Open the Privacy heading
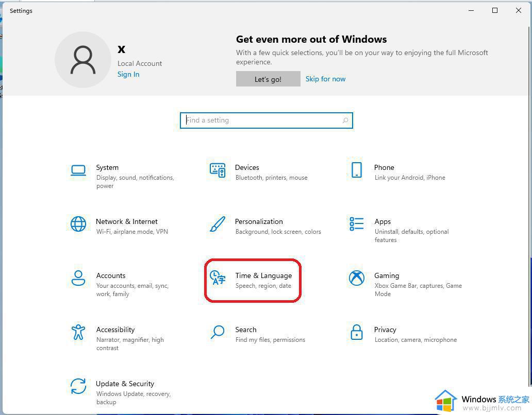Screen dimensions: 532x415 point(385,330)
